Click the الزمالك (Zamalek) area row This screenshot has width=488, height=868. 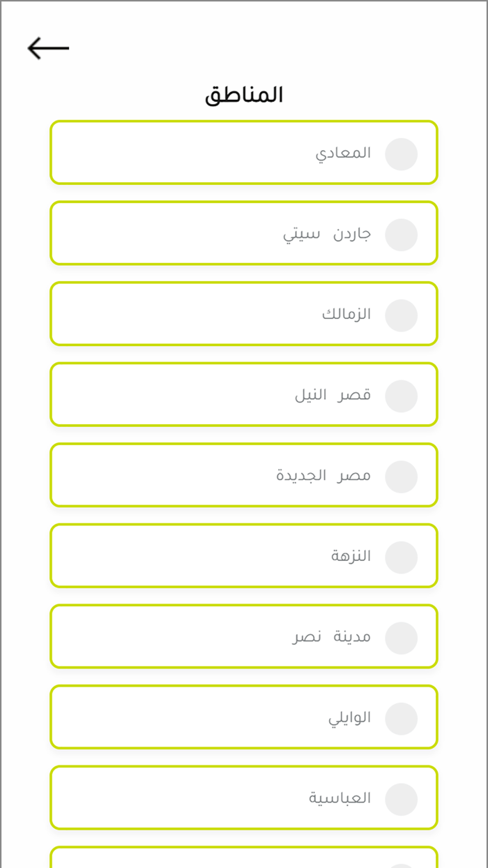244,314
